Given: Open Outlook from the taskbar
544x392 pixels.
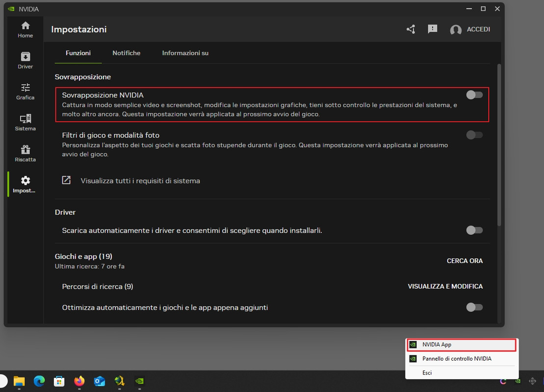Looking at the screenshot, I should (99, 381).
